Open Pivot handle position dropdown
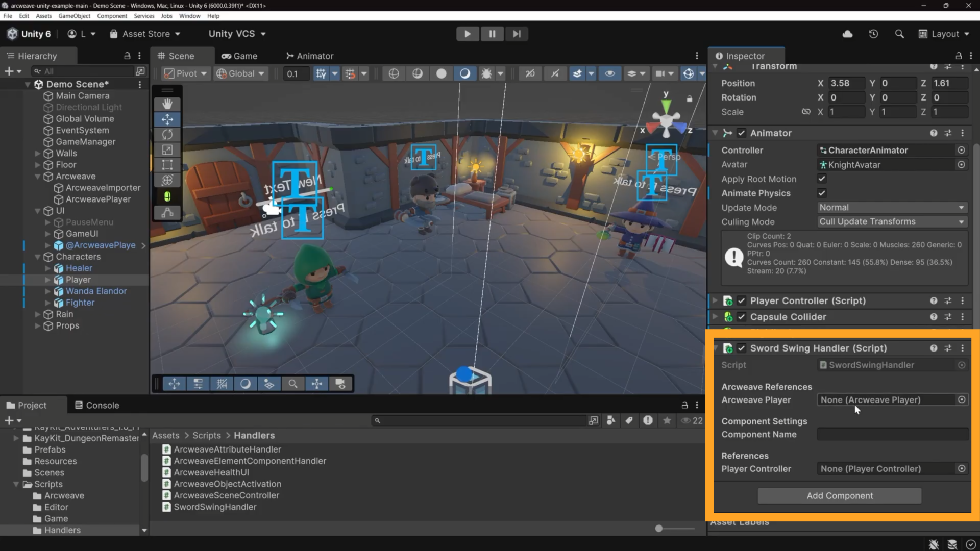Viewport: 980px width, 551px height. [186, 73]
